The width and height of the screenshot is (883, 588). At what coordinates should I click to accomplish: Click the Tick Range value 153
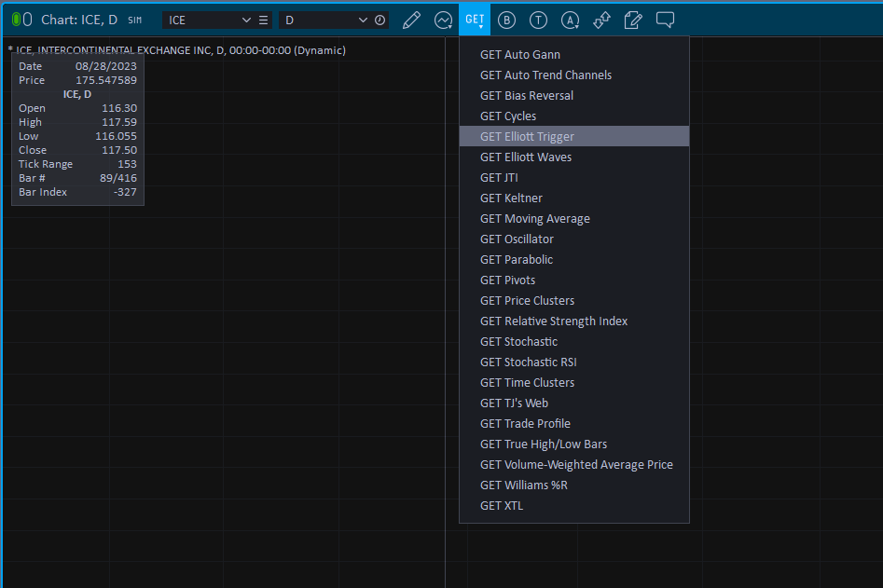pyautogui.click(x=127, y=164)
